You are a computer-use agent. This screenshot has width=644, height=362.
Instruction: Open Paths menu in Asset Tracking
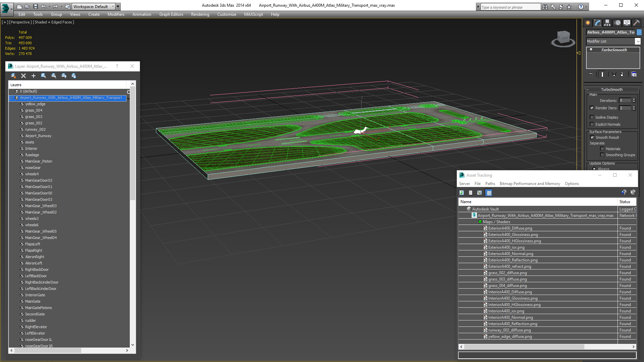490,184
